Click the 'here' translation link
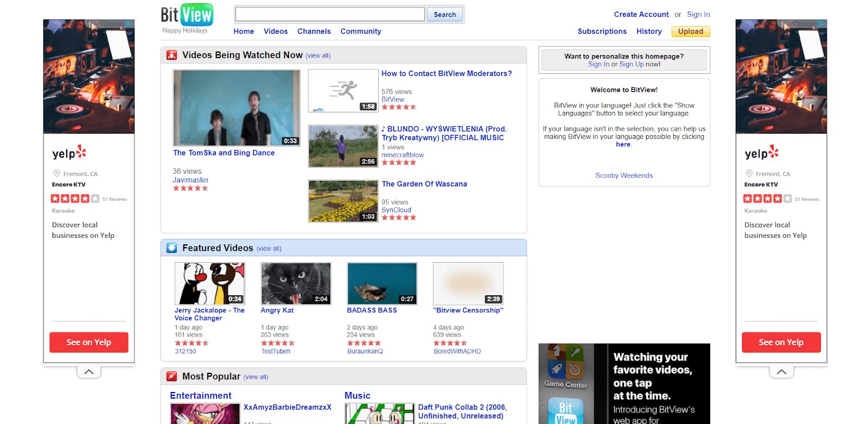868x424 pixels. [623, 144]
